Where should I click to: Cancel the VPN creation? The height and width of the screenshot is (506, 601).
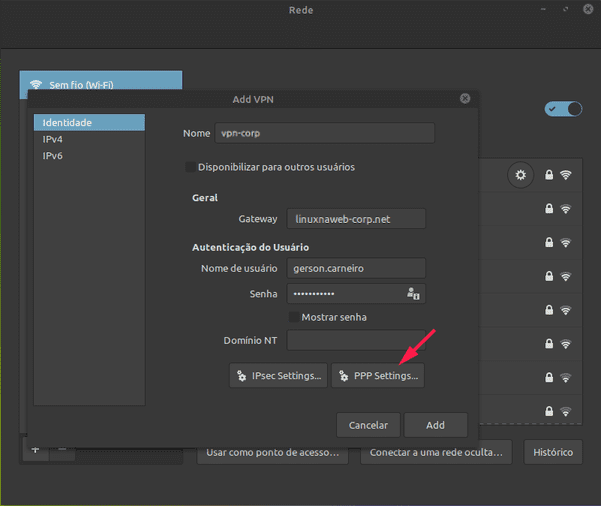click(x=368, y=425)
